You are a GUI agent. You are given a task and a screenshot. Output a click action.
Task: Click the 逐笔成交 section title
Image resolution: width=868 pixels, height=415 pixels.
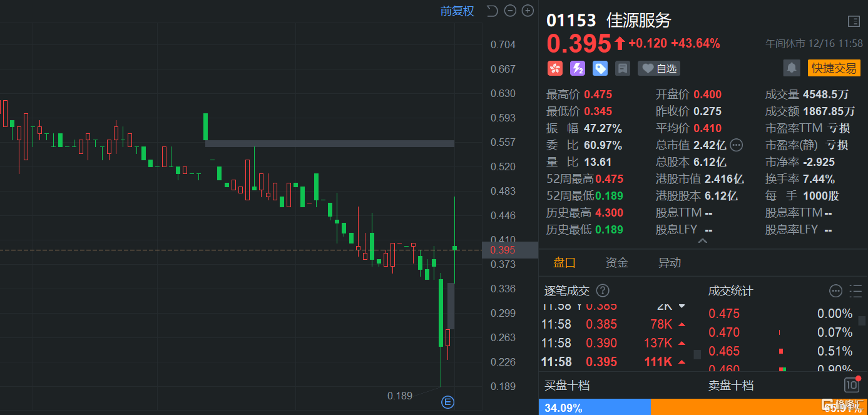tap(566, 291)
